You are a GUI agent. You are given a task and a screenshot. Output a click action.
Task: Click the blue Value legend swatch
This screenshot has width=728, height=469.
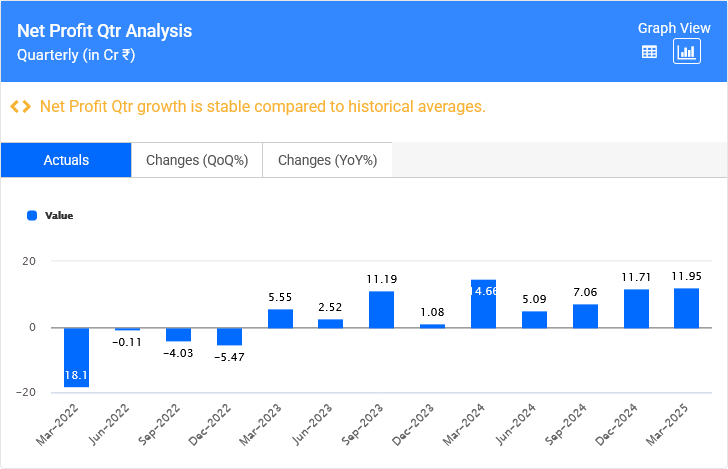[x=32, y=215]
